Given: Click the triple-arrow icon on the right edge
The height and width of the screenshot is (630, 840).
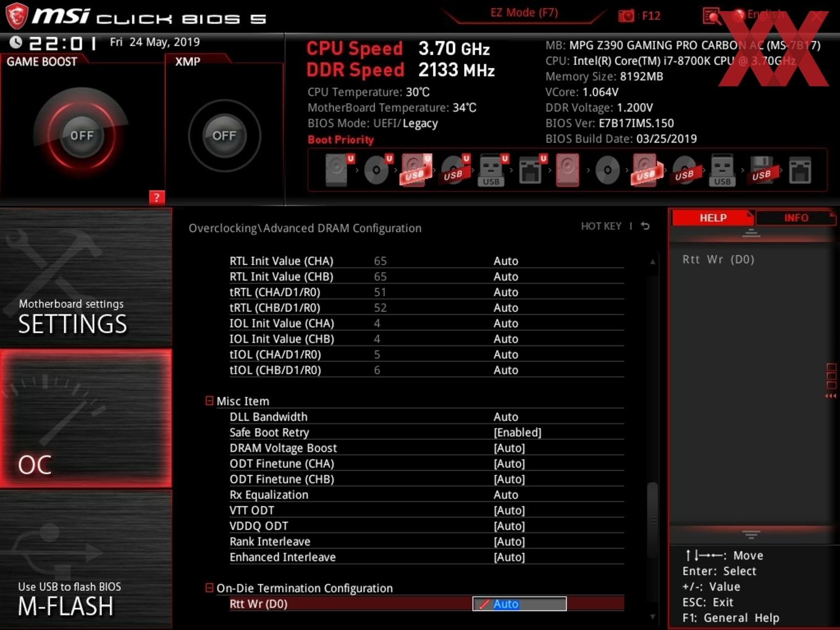Looking at the screenshot, I should point(831,396).
